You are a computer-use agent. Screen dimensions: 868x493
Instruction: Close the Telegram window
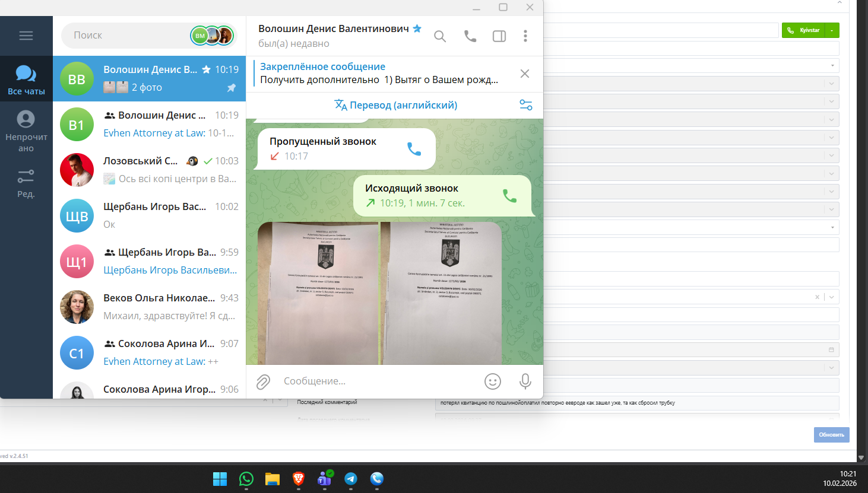click(530, 8)
